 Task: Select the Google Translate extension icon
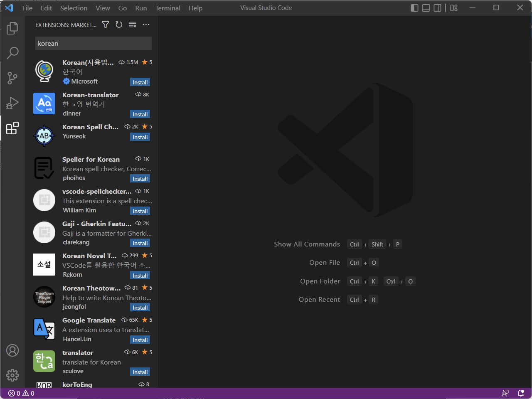click(44, 329)
